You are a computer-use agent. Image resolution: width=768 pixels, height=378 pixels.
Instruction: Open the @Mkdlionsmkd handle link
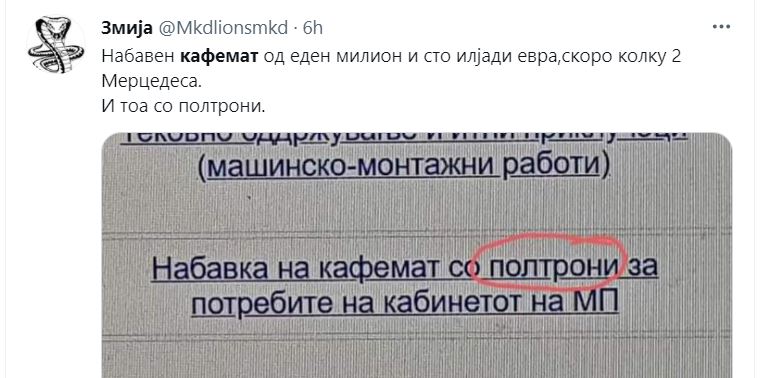pos(221,28)
